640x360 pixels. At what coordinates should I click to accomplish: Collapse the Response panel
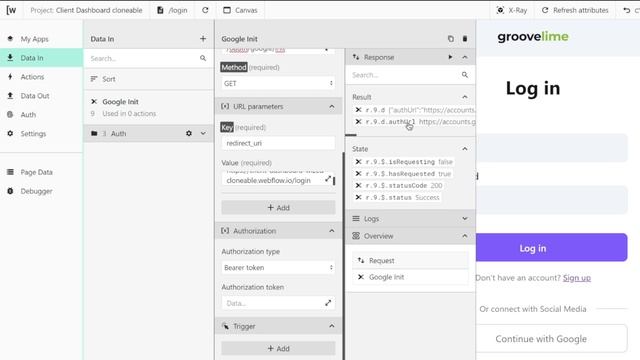click(464, 57)
